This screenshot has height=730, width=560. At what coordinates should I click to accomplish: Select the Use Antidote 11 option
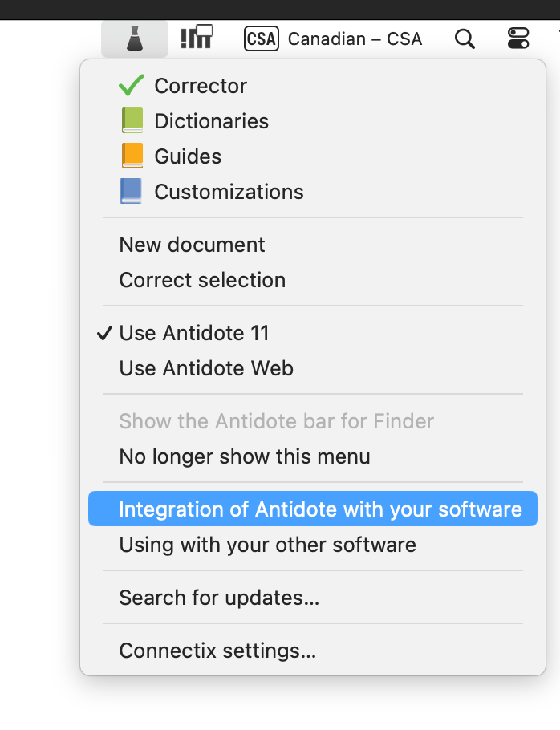(194, 333)
